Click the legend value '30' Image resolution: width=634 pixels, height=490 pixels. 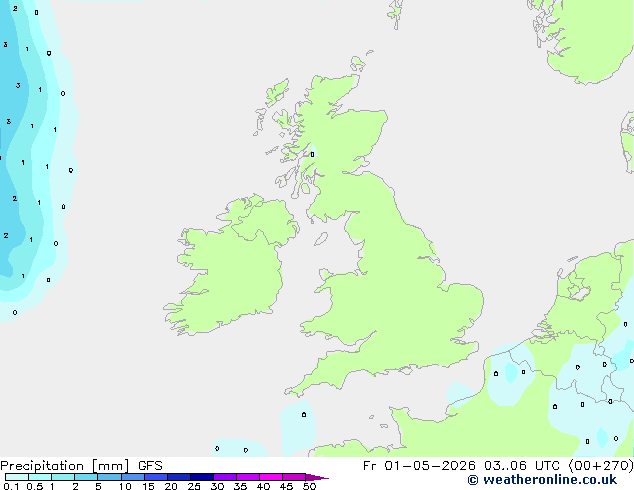[217, 486]
